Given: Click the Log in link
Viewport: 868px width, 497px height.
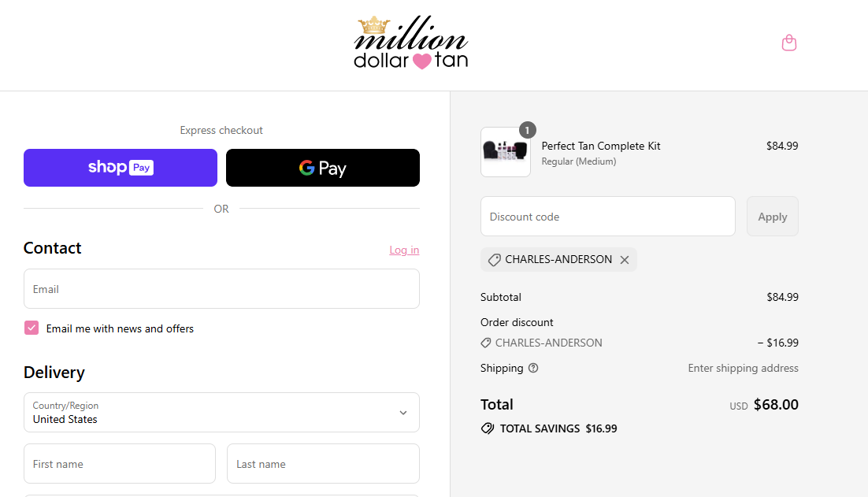Looking at the screenshot, I should (x=404, y=250).
